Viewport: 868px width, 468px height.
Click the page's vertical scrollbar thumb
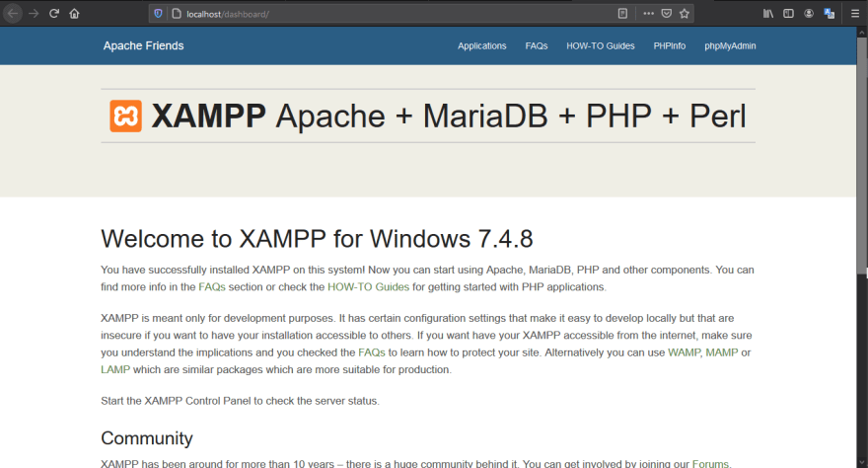pyautogui.click(x=861, y=155)
